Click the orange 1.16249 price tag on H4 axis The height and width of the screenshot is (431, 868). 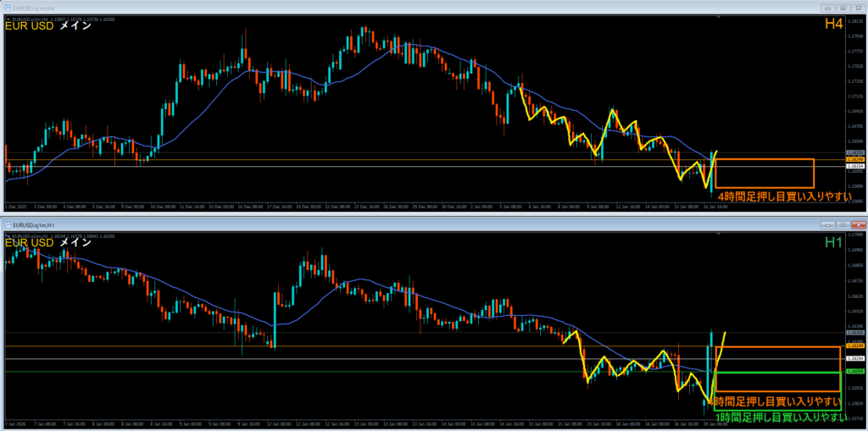point(854,159)
